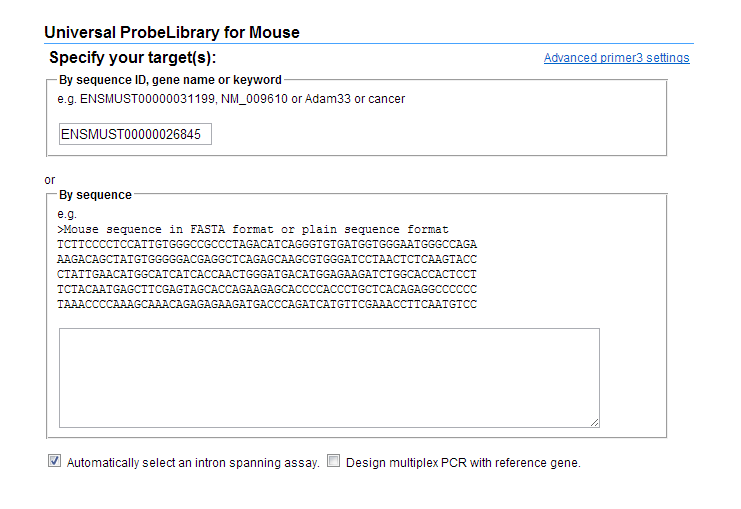Focus the empty sequence text area
This screenshot has width=741, height=509.
(329, 378)
